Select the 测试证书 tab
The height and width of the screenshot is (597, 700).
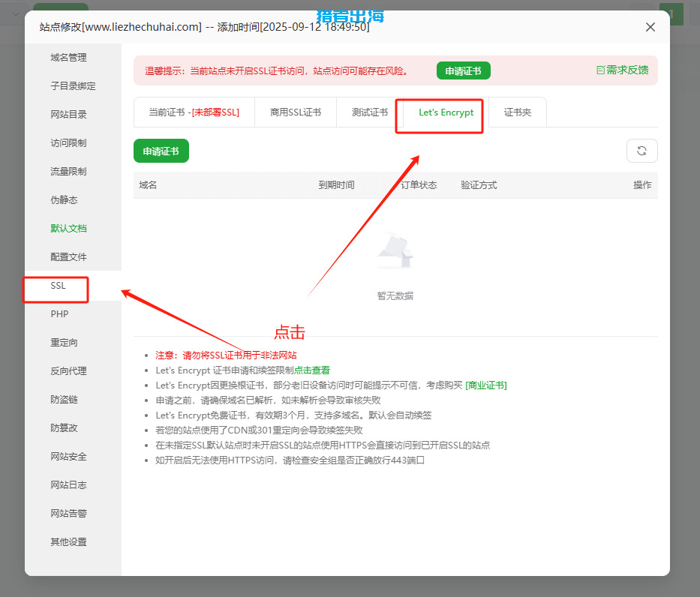pos(369,112)
